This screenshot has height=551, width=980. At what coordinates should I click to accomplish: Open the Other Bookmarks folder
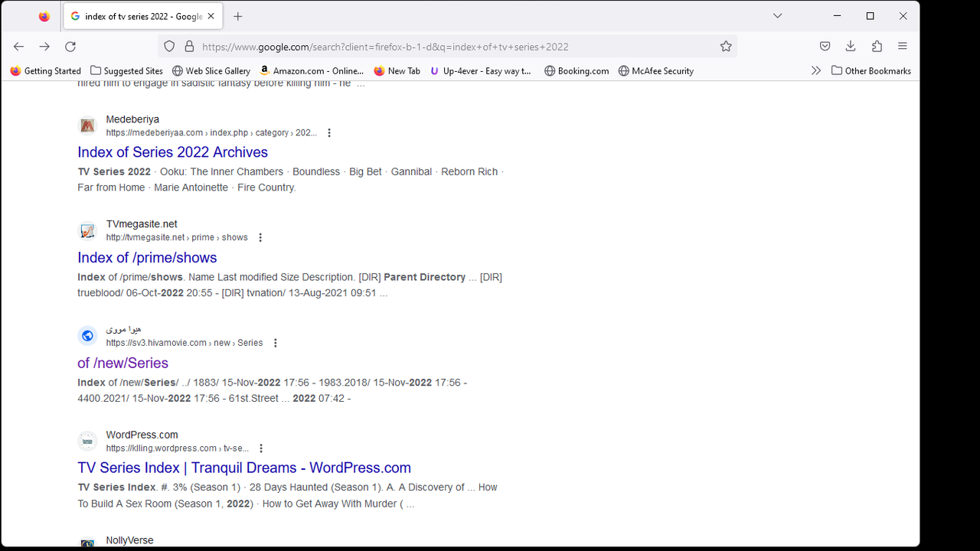coord(871,71)
